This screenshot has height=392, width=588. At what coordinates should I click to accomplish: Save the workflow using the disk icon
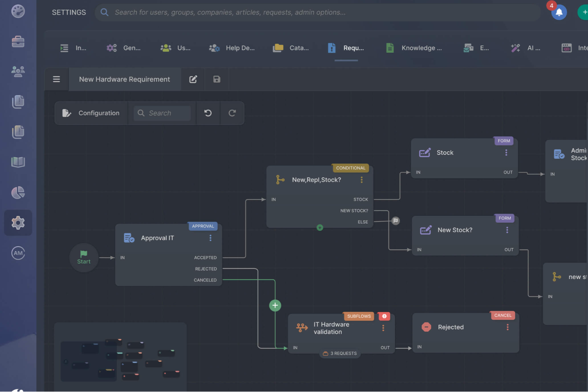(216, 79)
